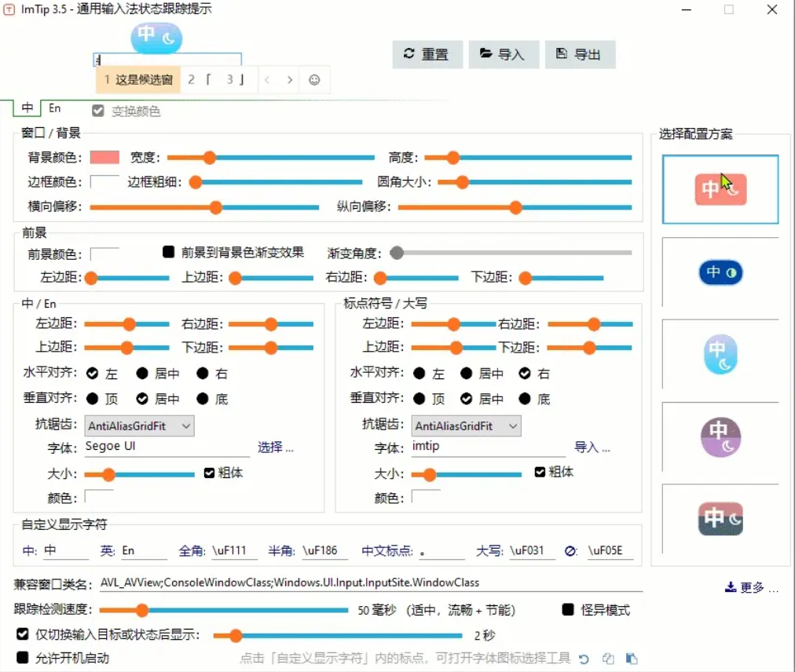The height and width of the screenshot is (672, 795).
Task: Enable the 怪异模式 checkbox
Action: 568,610
